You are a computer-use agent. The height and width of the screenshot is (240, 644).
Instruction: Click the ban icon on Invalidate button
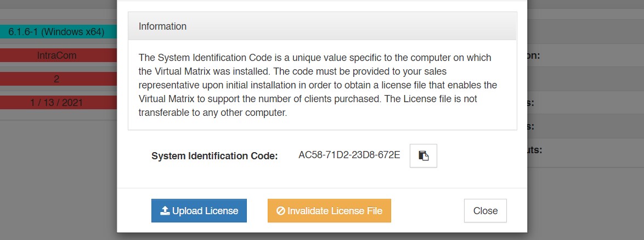coord(281,211)
